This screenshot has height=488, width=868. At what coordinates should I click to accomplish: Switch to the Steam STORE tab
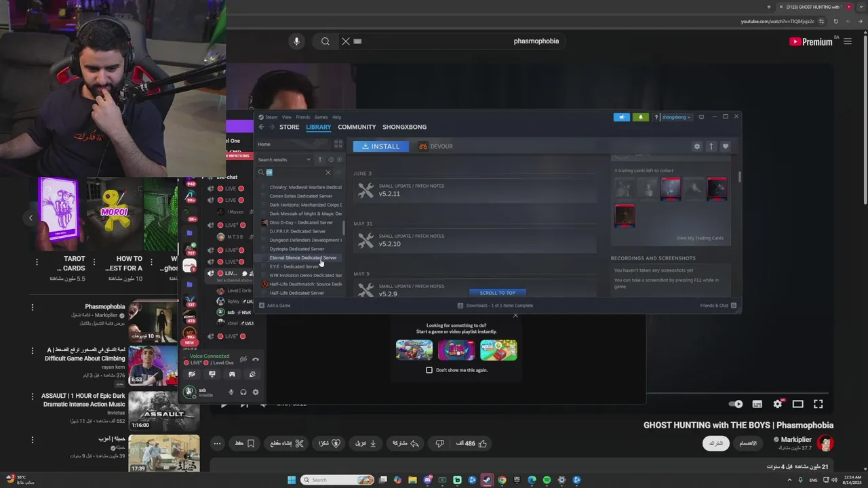289,127
